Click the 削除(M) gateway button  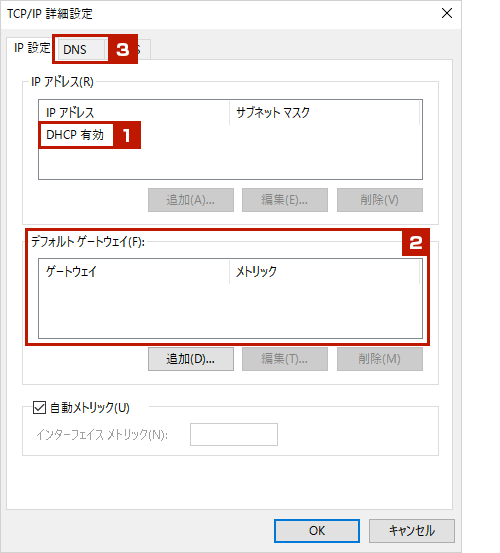380,359
